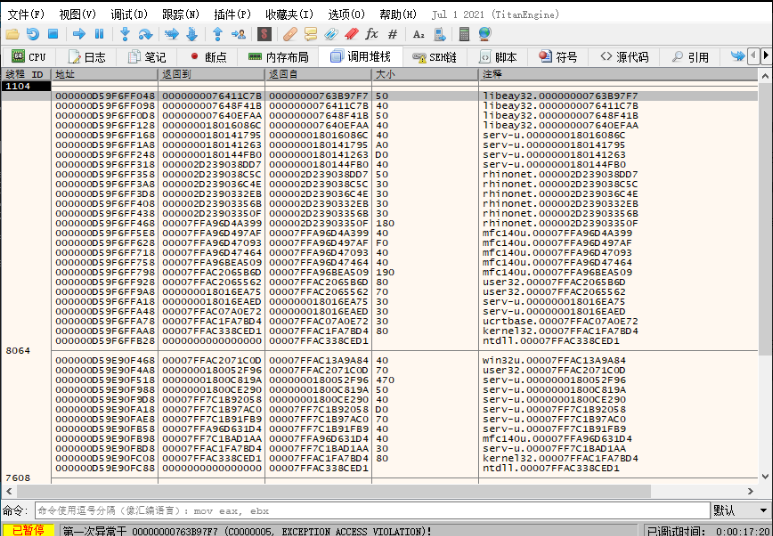The height and width of the screenshot is (536, 773).
Task: Open the 视图(V) menu
Action: [x=77, y=14]
